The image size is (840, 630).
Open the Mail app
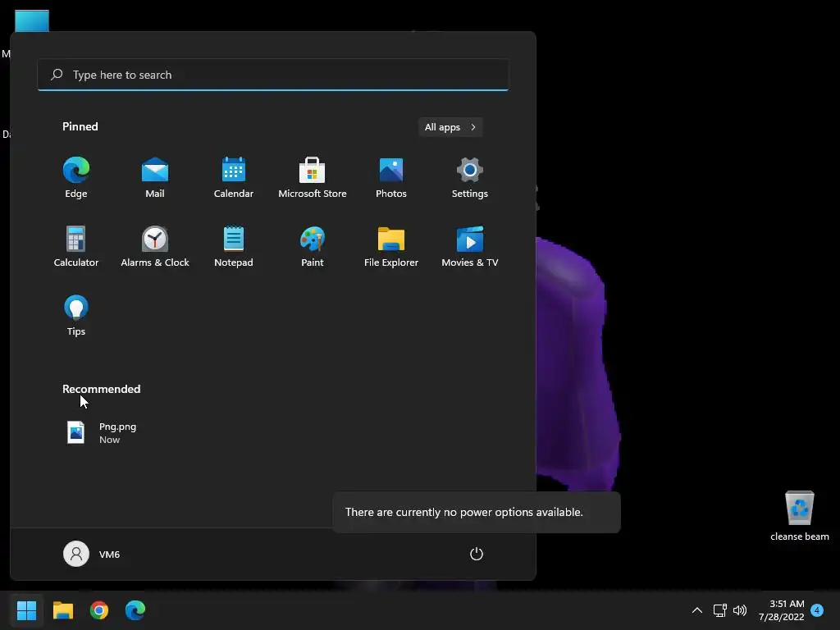(155, 177)
